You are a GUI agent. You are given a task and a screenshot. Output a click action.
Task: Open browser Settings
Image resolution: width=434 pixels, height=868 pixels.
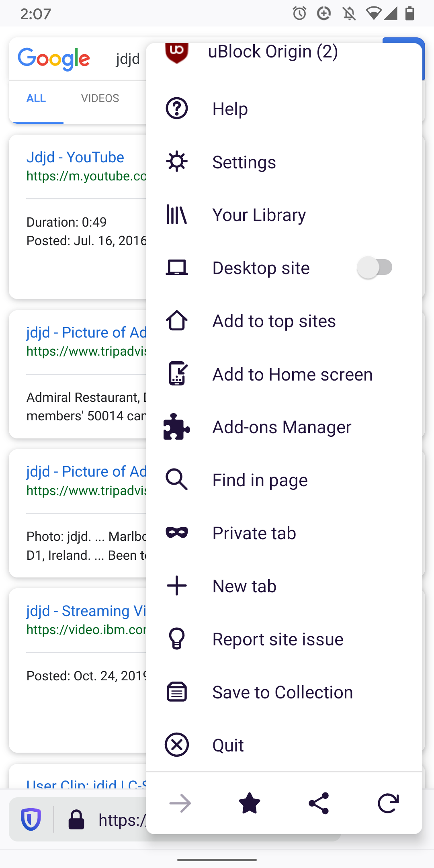pos(284,162)
